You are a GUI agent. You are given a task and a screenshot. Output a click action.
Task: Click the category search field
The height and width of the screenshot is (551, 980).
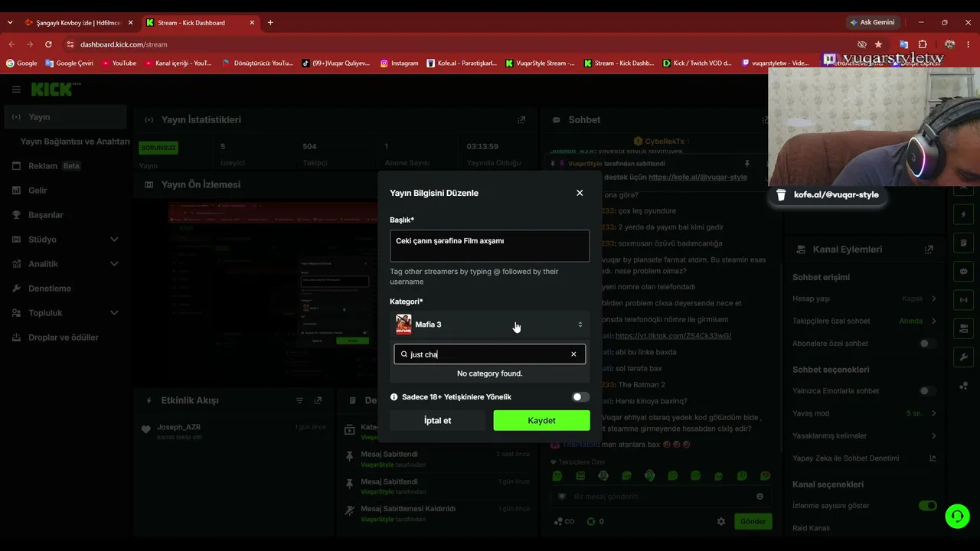tap(490, 354)
